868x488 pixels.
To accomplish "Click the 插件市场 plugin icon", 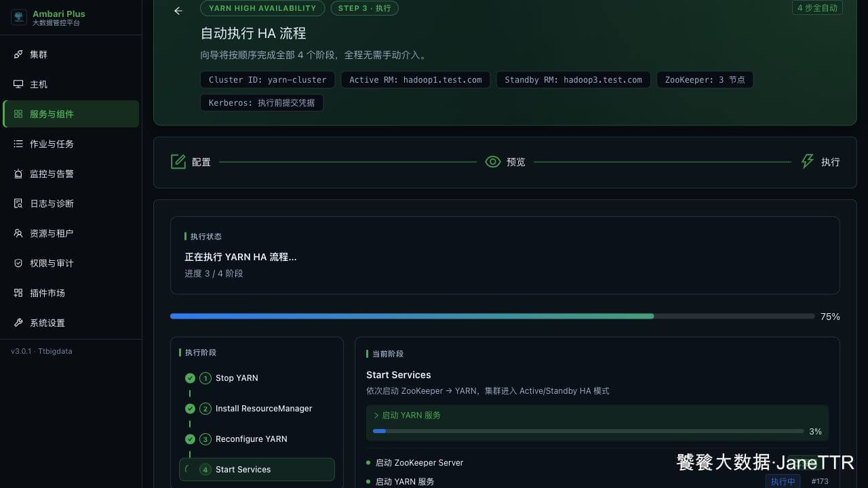I will [x=18, y=293].
